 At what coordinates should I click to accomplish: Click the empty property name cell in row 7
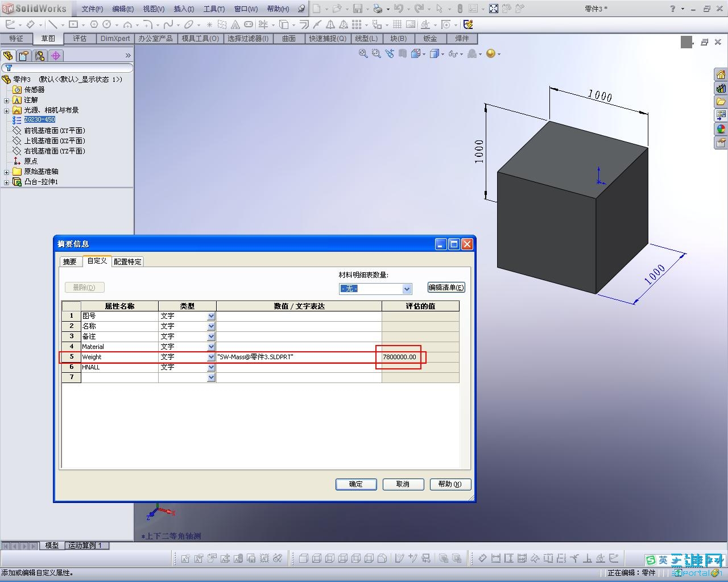point(120,377)
